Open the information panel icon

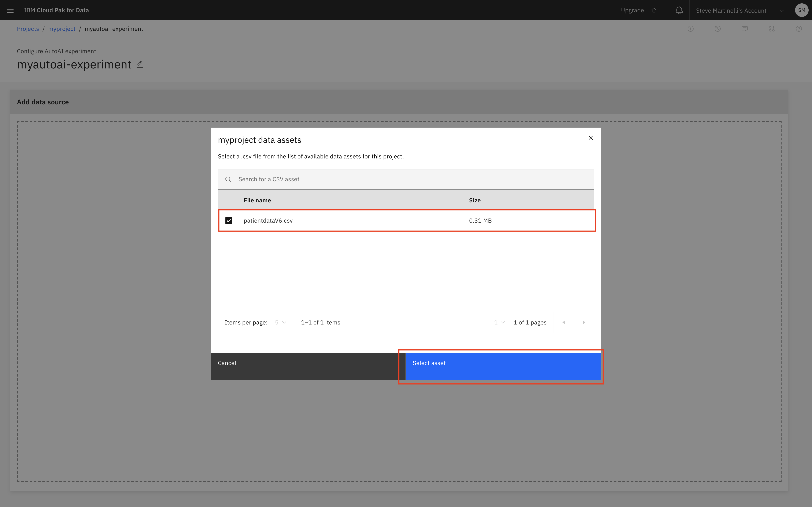(691, 29)
